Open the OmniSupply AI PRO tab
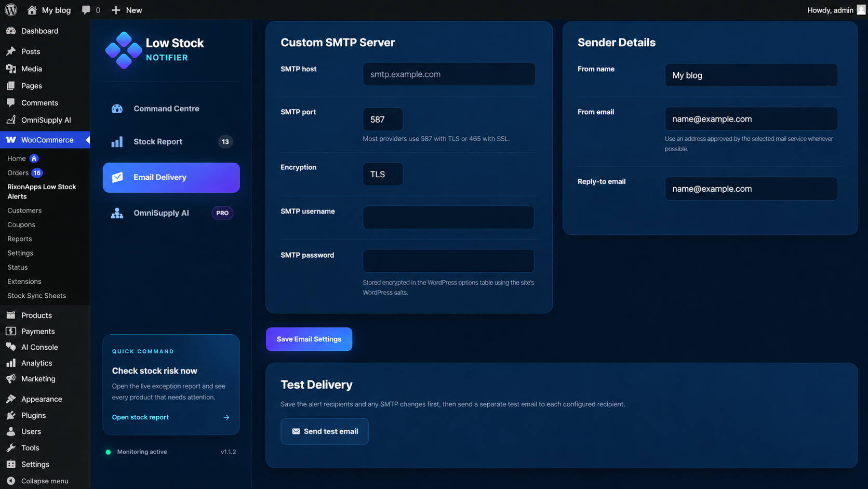 coord(171,213)
